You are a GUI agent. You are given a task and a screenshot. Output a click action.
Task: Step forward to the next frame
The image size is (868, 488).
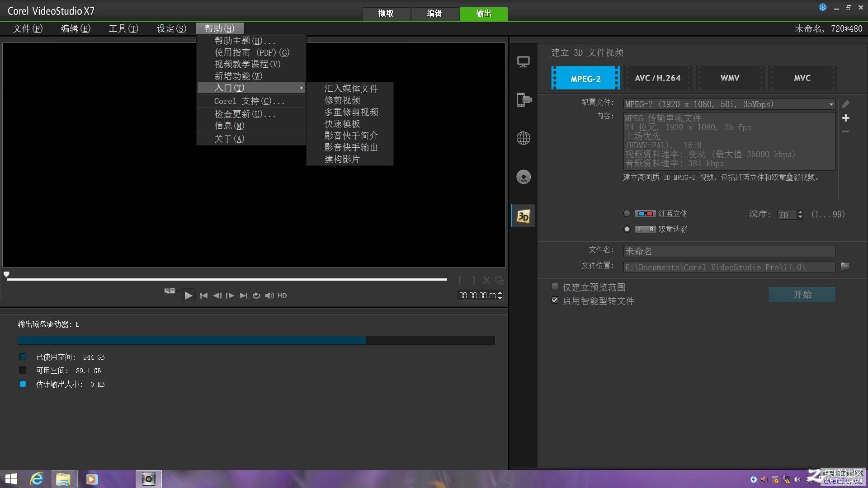[230, 296]
